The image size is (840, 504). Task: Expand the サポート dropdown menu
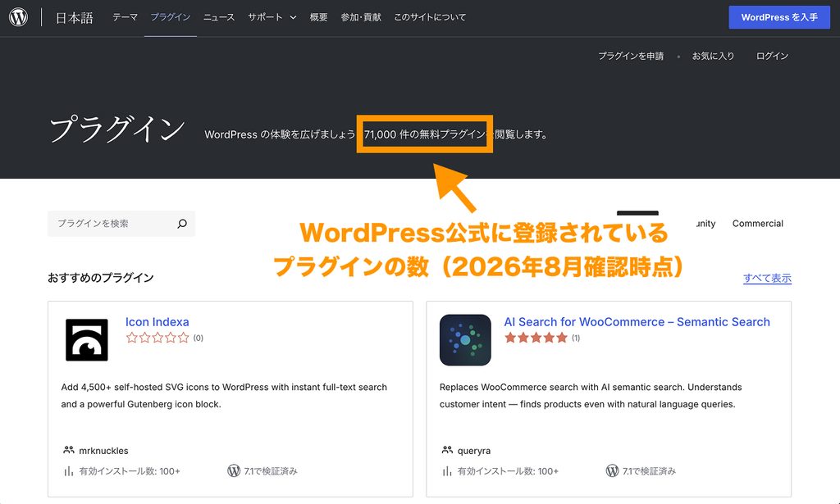272,17
